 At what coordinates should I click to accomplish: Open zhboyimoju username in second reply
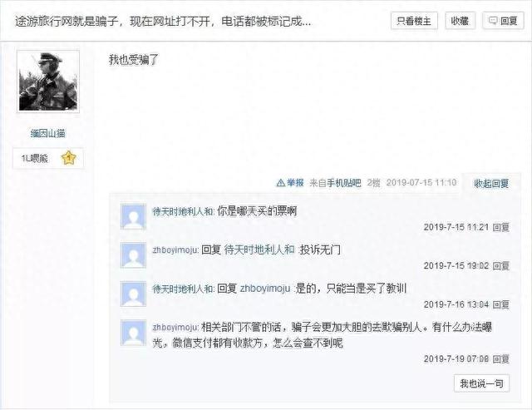(x=175, y=250)
